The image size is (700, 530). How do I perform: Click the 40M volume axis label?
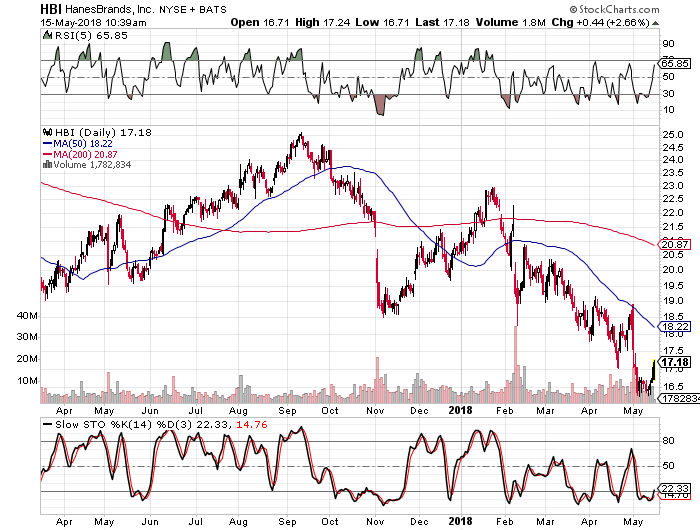click(27, 316)
